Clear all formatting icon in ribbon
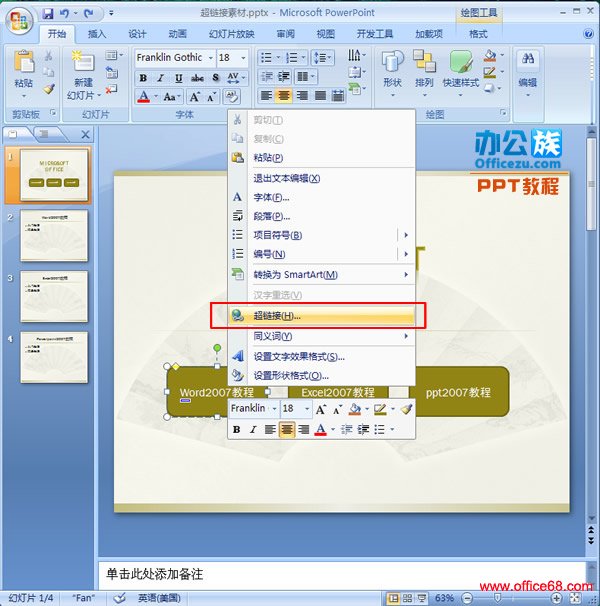 pyautogui.click(x=232, y=96)
